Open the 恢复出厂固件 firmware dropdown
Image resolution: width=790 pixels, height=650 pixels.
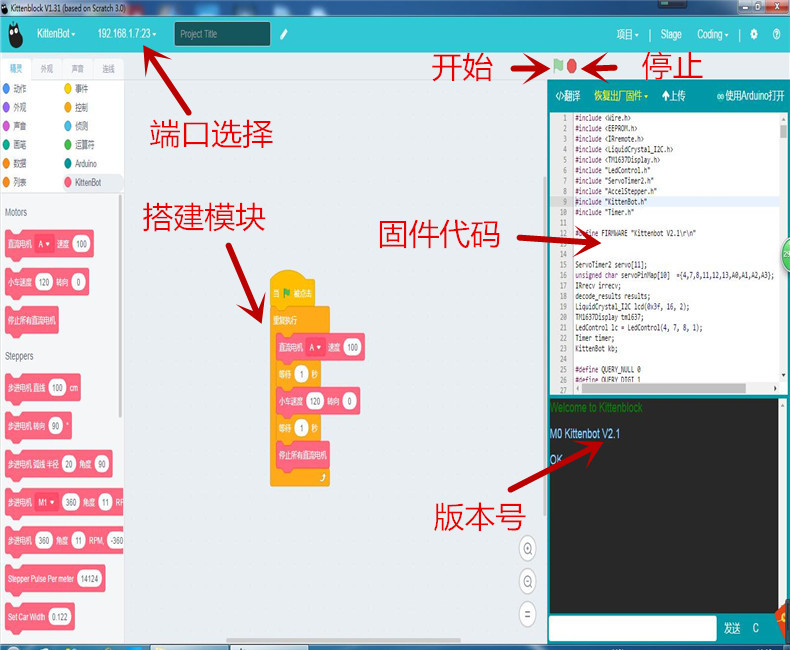620,96
